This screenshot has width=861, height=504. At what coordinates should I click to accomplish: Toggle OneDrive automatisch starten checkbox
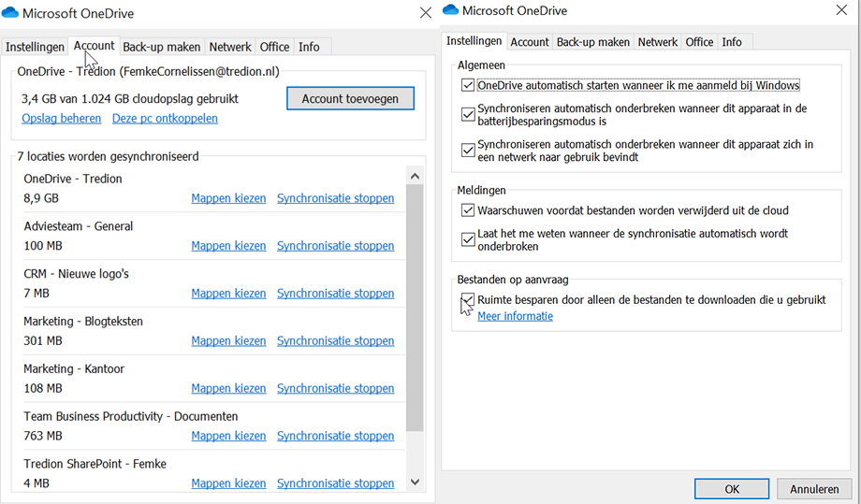click(x=468, y=85)
